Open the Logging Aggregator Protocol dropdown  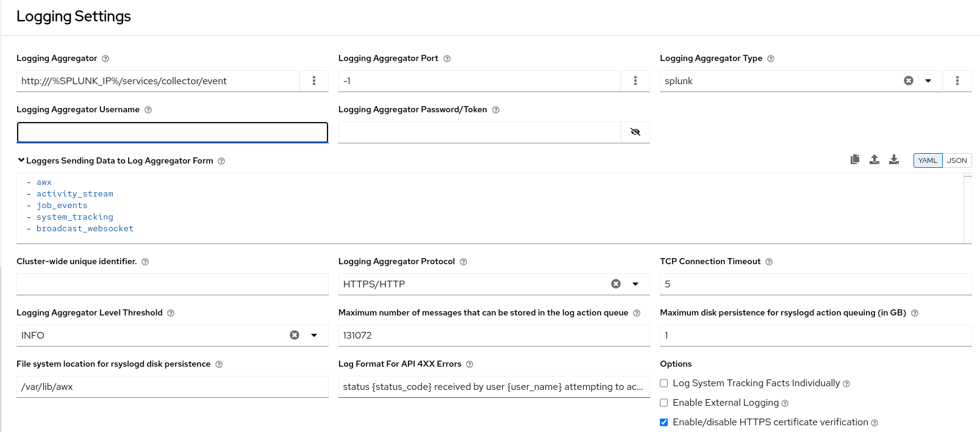[x=635, y=284]
